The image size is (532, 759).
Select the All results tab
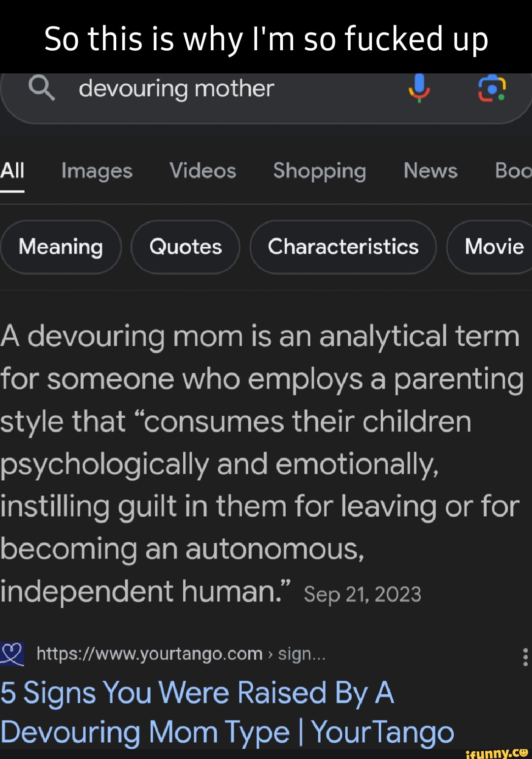pos(12,171)
